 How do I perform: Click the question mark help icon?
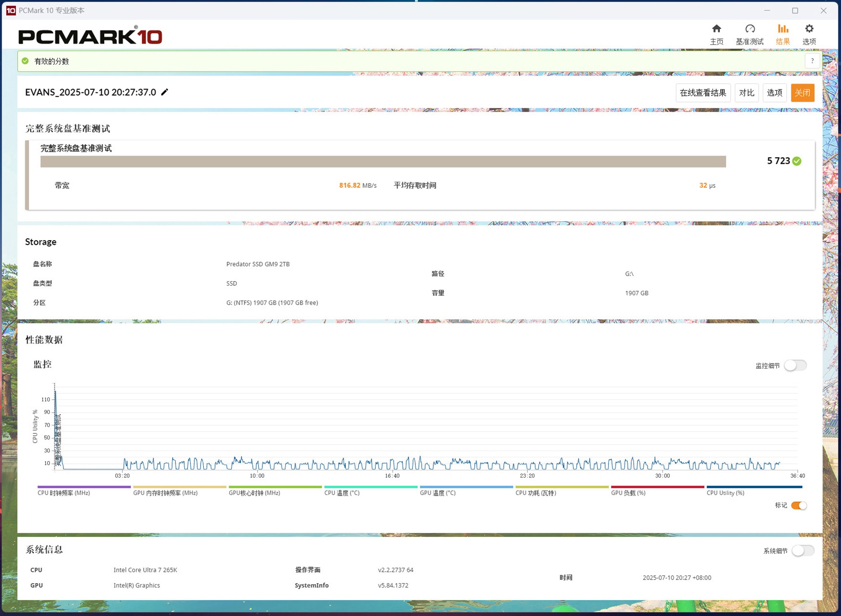(812, 61)
